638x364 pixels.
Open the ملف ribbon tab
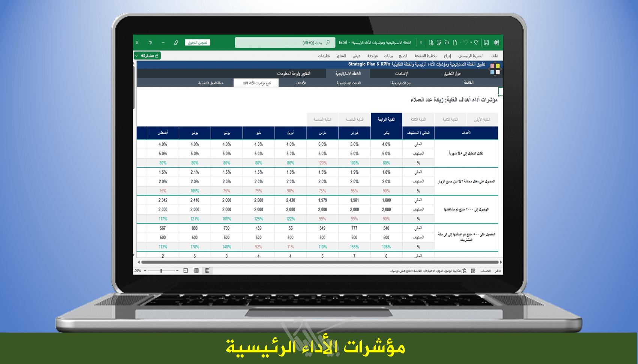click(495, 56)
